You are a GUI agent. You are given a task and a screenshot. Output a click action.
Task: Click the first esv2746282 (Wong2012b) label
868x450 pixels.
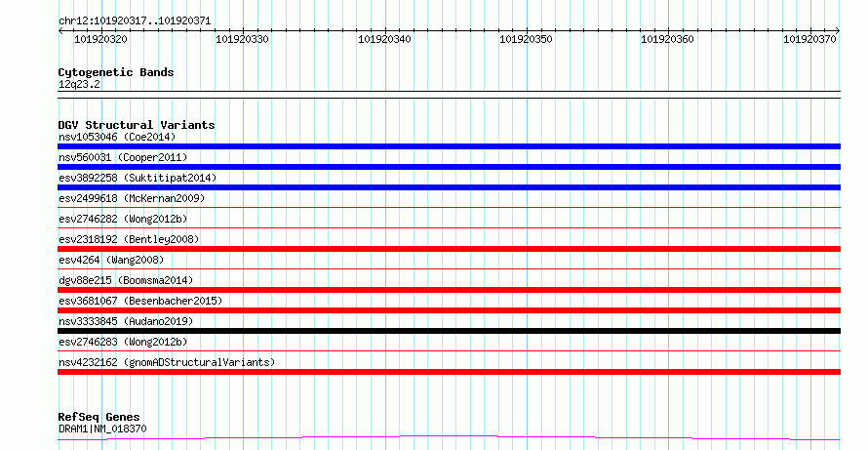pos(123,219)
